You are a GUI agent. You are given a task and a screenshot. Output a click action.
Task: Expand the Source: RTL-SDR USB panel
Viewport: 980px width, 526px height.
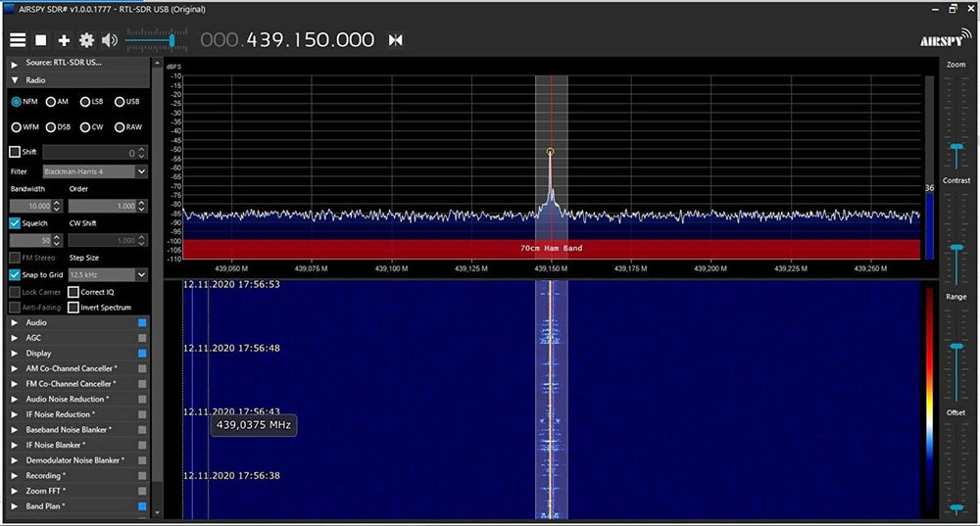pos(15,65)
